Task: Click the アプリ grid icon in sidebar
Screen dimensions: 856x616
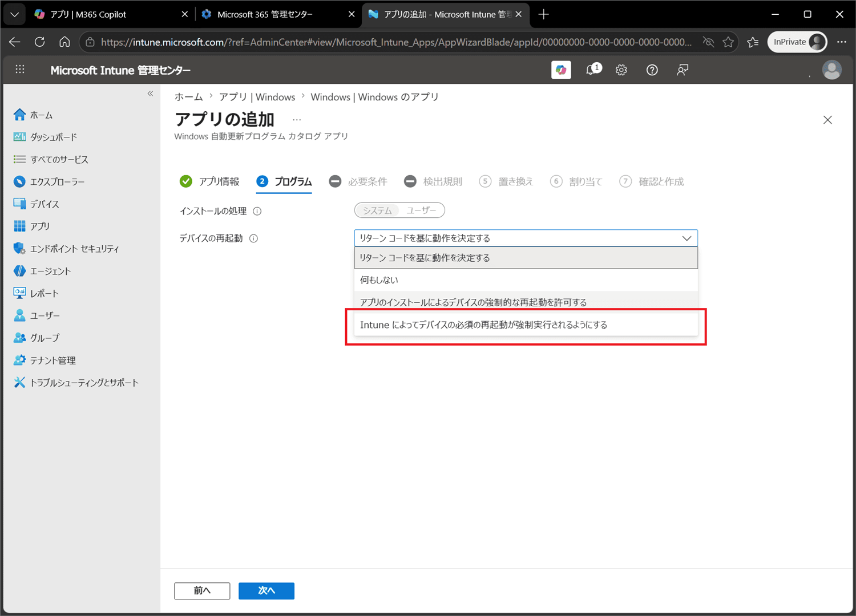Action: coord(20,226)
